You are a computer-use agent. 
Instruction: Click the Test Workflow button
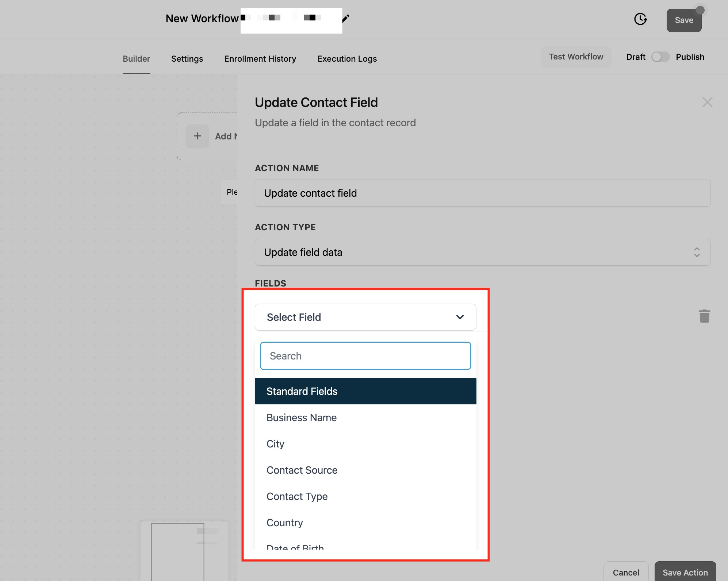(576, 57)
